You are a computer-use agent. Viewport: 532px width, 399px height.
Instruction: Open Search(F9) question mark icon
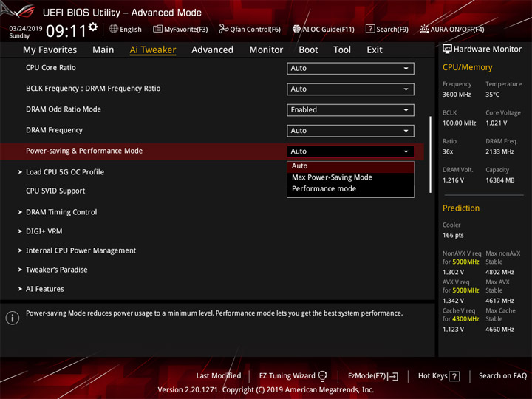pos(370,29)
